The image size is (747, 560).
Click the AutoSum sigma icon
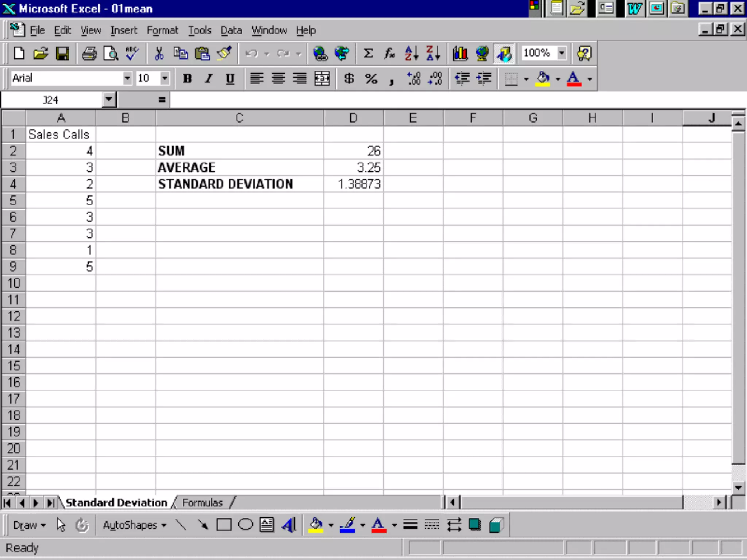368,54
